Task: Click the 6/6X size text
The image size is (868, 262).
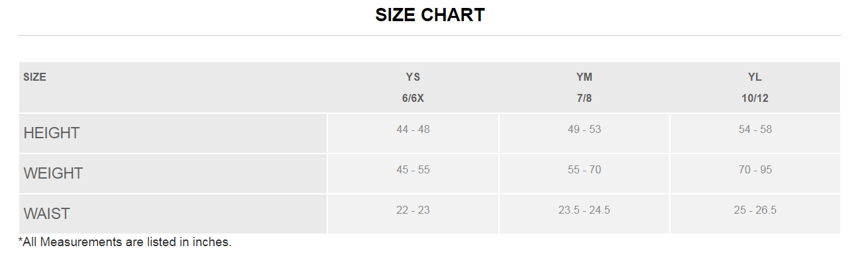Action: point(413,98)
